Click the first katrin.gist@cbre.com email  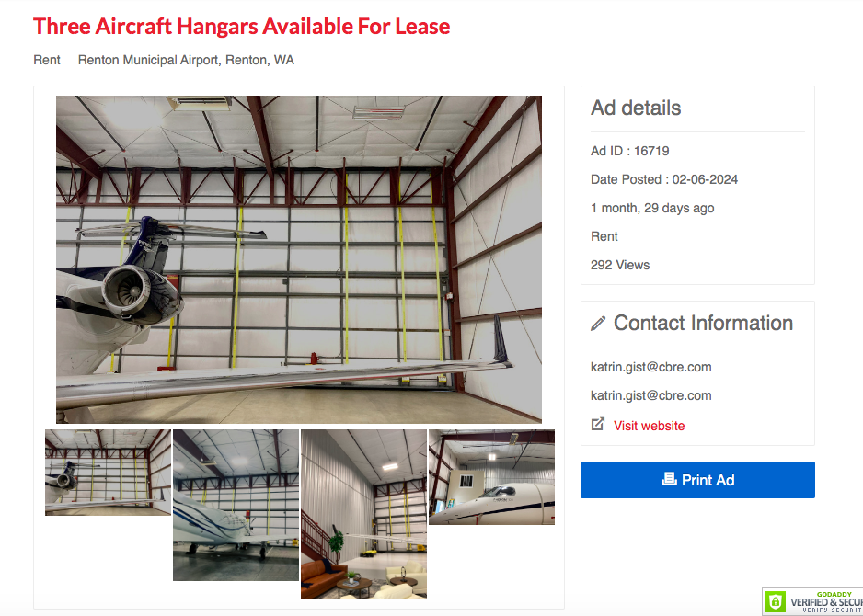[651, 367]
